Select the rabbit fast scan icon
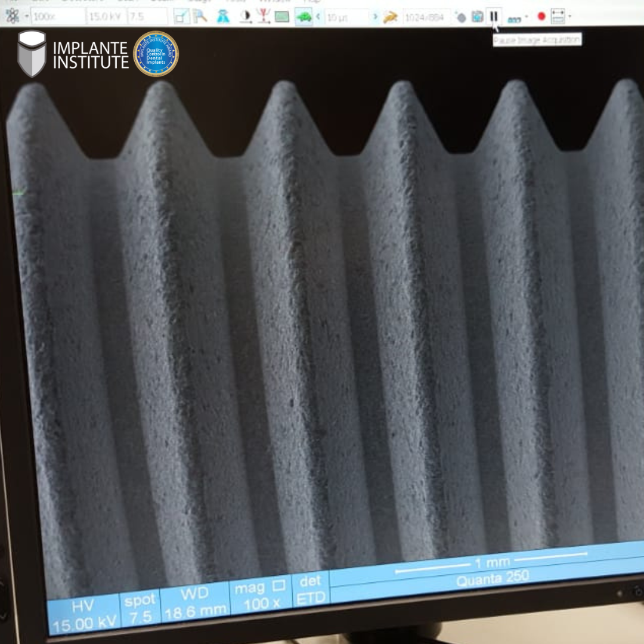Image resolution: width=644 pixels, height=644 pixels. pos(390,17)
